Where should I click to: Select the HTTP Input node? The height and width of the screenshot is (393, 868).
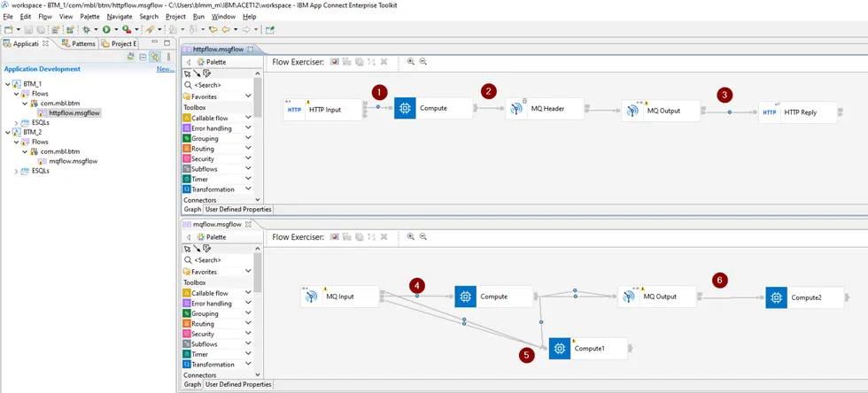coord(322,110)
